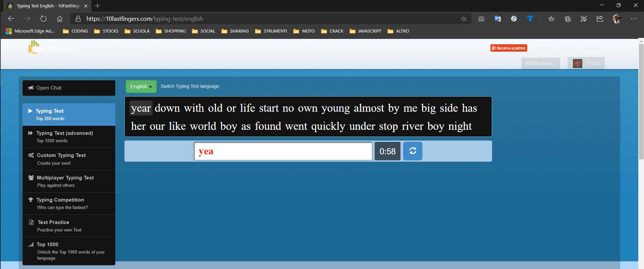This screenshot has height=269, width=644.
Task: Open the translate extension icon
Action: coord(497,19)
